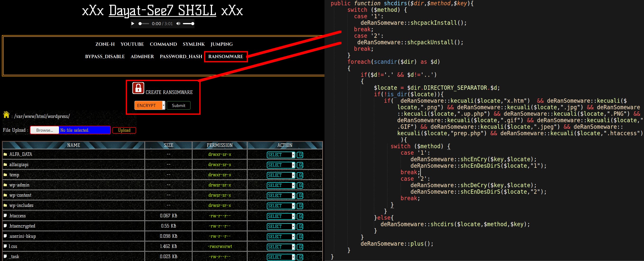Open the SELECT action dropdown for ALFA_DATA
This screenshot has width=644, height=261.
[x=280, y=155]
